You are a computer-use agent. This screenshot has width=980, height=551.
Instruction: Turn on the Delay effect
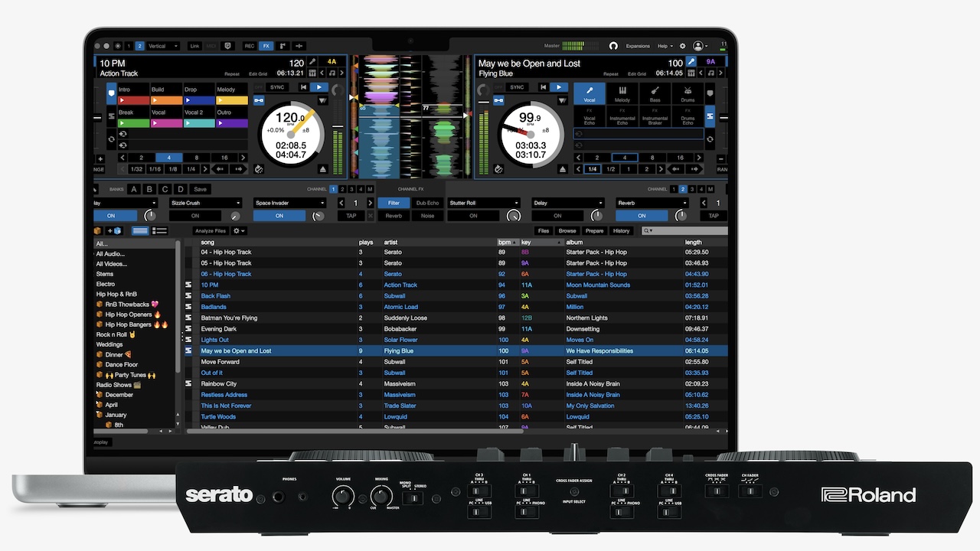pos(557,216)
